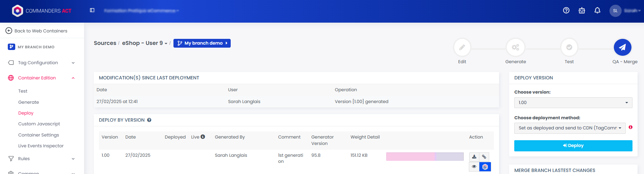Select Live Events Inspector in sidebar
The height and width of the screenshot is (174, 644).
[41, 146]
